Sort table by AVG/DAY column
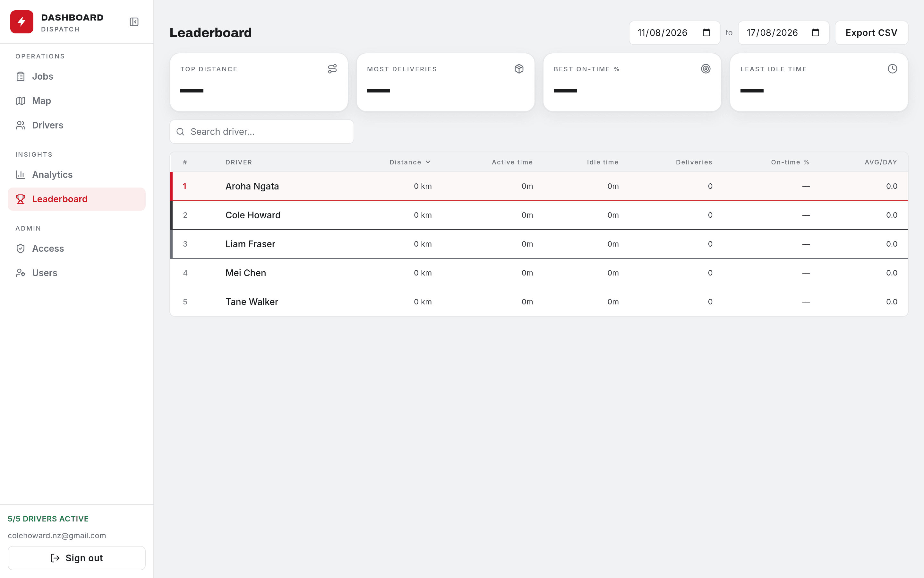The width and height of the screenshot is (924, 578). (x=881, y=162)
